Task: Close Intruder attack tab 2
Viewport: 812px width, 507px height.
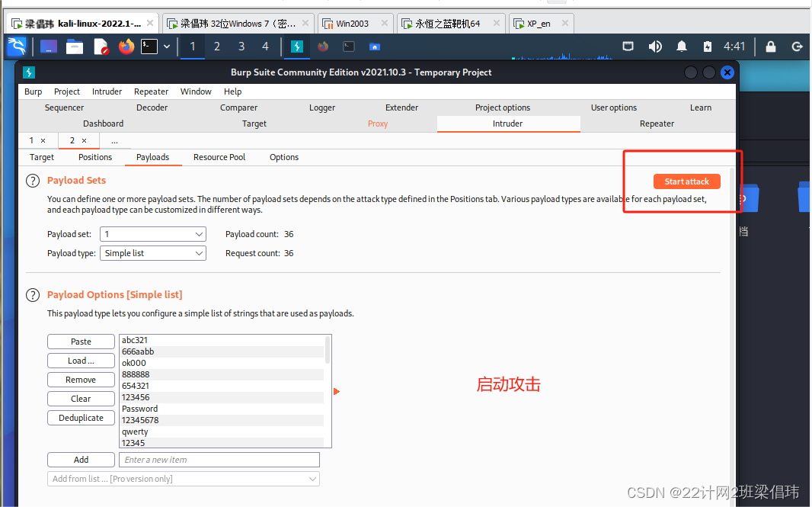Action: pyautogui.click(x=84, y=140)
